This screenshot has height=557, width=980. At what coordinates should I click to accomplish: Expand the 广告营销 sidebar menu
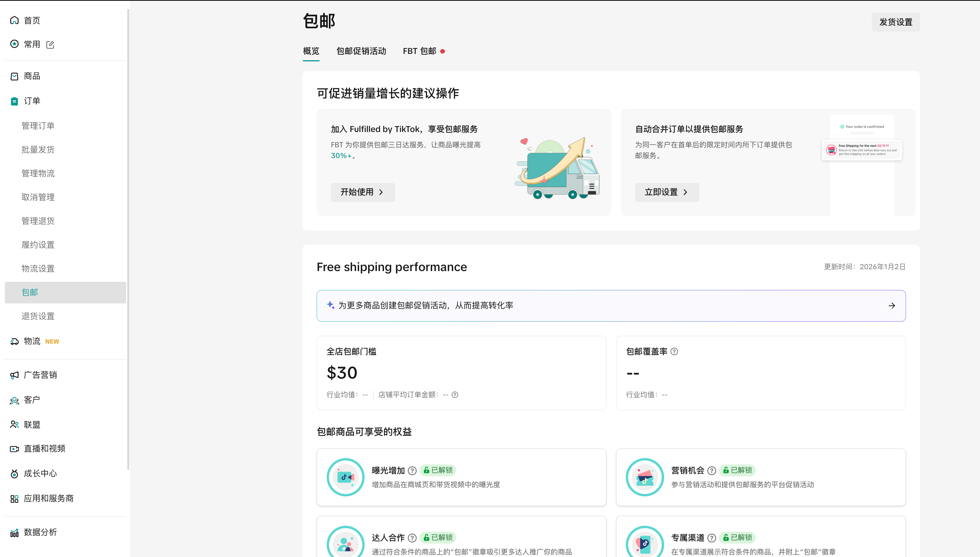(x=40, y=375)
